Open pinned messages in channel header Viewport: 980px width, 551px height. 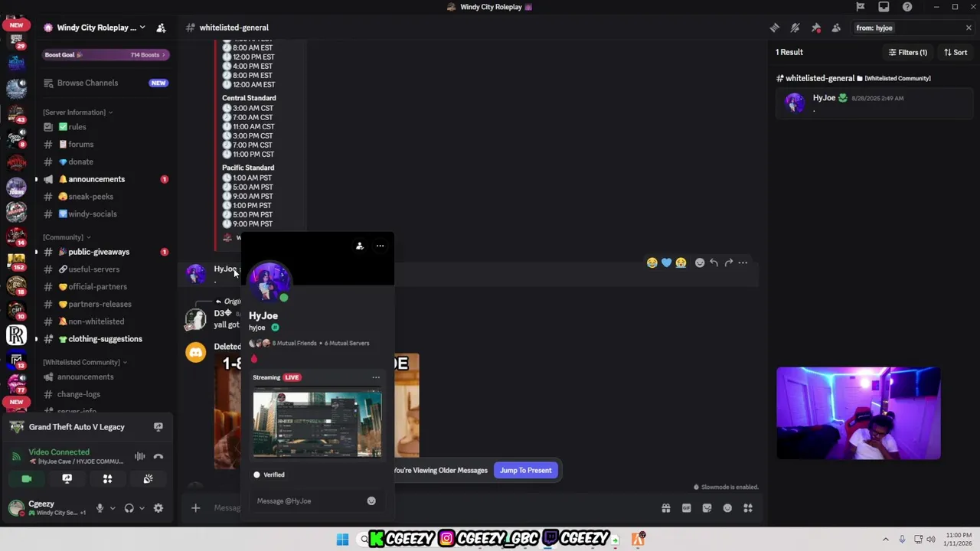[x=815, y=28]
